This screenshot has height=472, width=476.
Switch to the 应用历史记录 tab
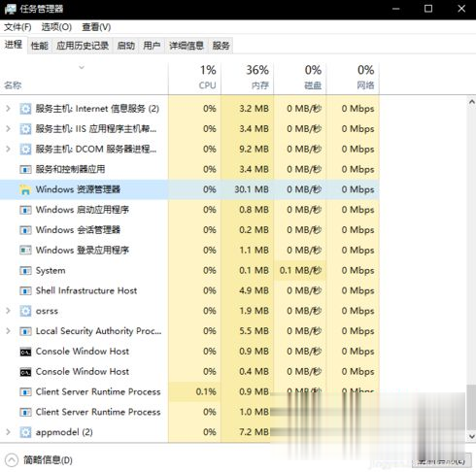pos(83,46)
